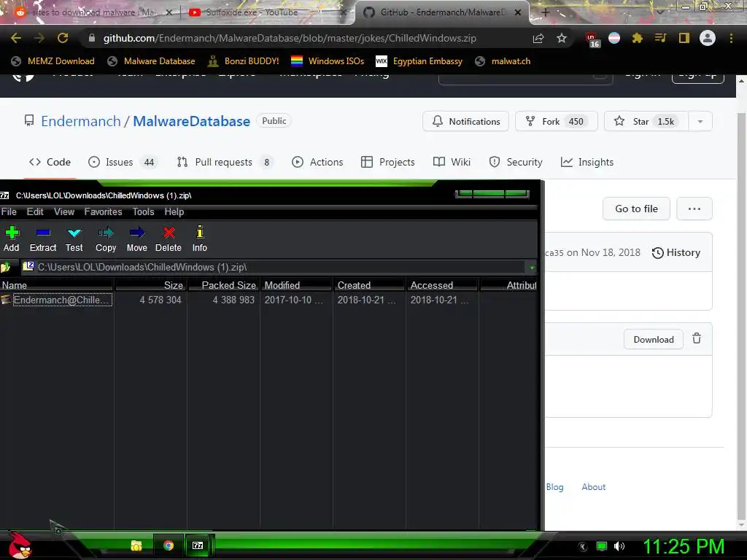Open the Wiki tab on GitHub
This screenshot has height=560, width=747.
point(452,162)
